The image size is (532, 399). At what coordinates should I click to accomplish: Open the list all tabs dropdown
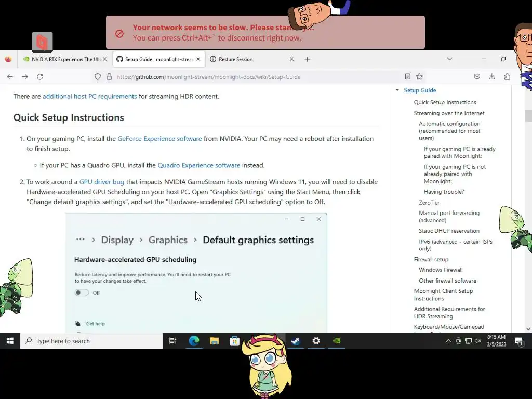(449, 59)
